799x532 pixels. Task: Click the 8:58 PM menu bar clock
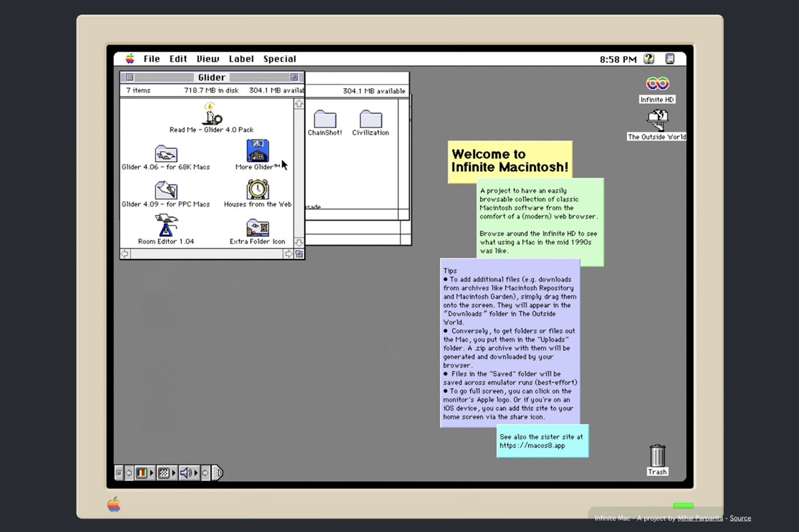[x=618, y=59]
